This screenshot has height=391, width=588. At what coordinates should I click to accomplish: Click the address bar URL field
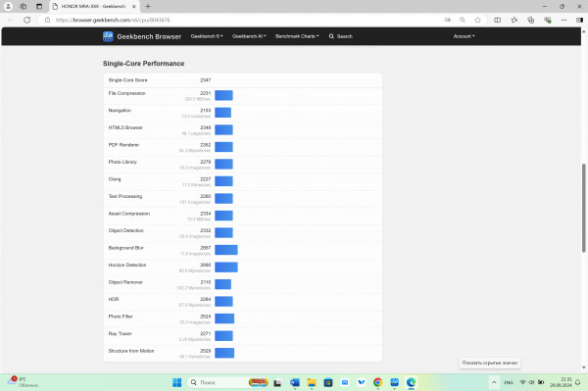coord(240,20)
